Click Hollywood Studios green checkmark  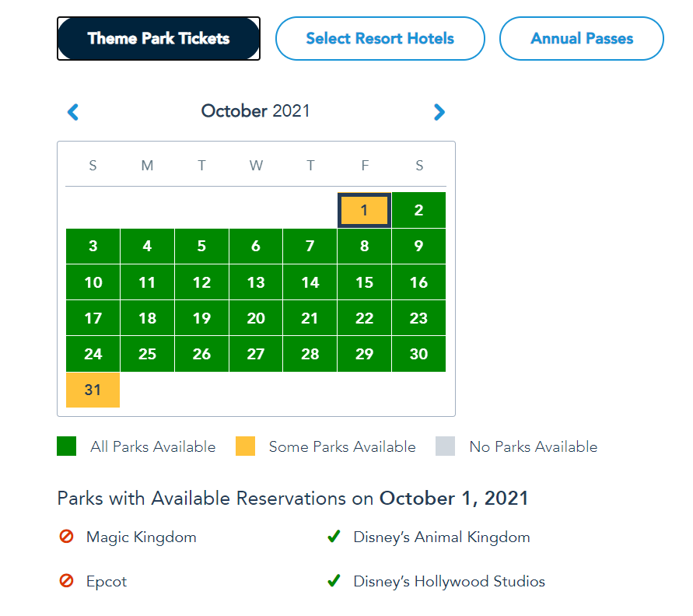point(334,581)
